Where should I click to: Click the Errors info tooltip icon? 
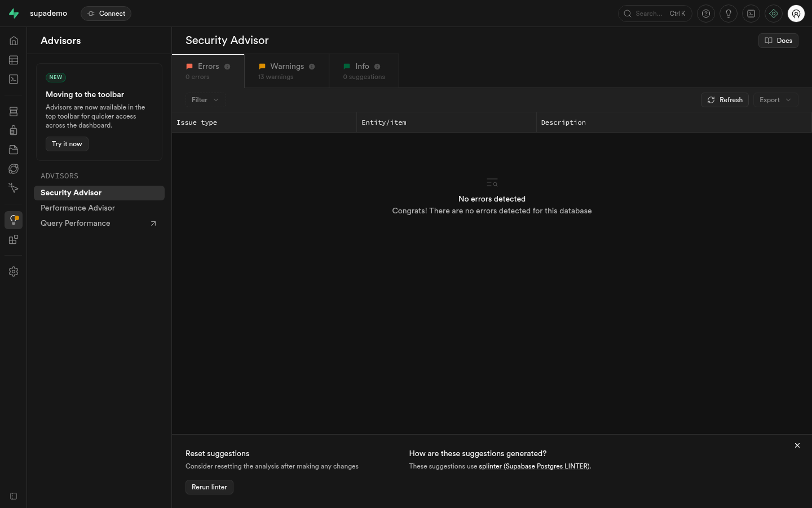tap(227, 67)
